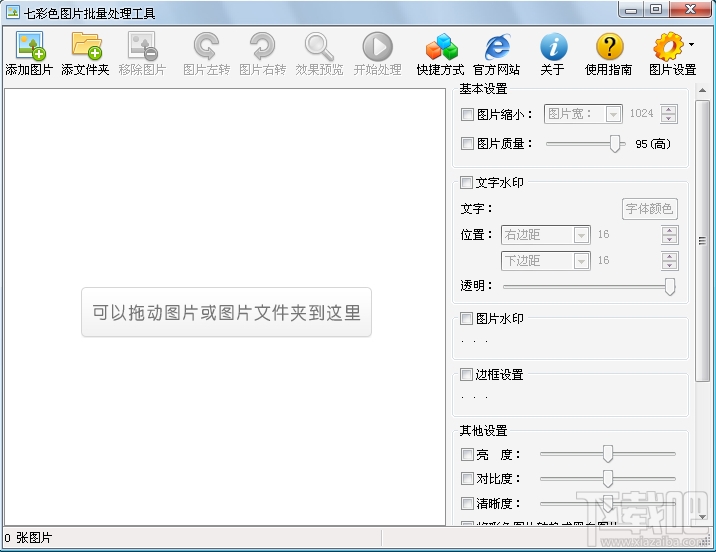Click the settings panel scrollbar thumb
The width and height of the screenshot is (716, 552).
coord(702,241)
